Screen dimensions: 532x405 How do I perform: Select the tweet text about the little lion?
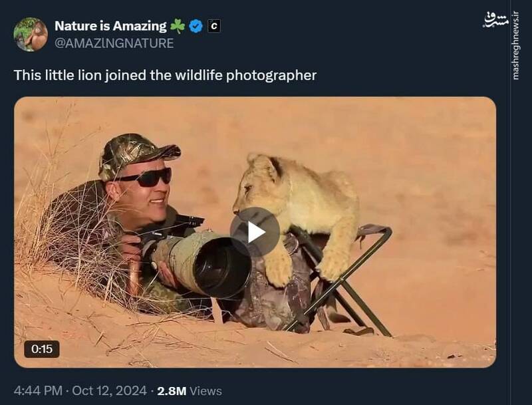click(x=165, y=75)
